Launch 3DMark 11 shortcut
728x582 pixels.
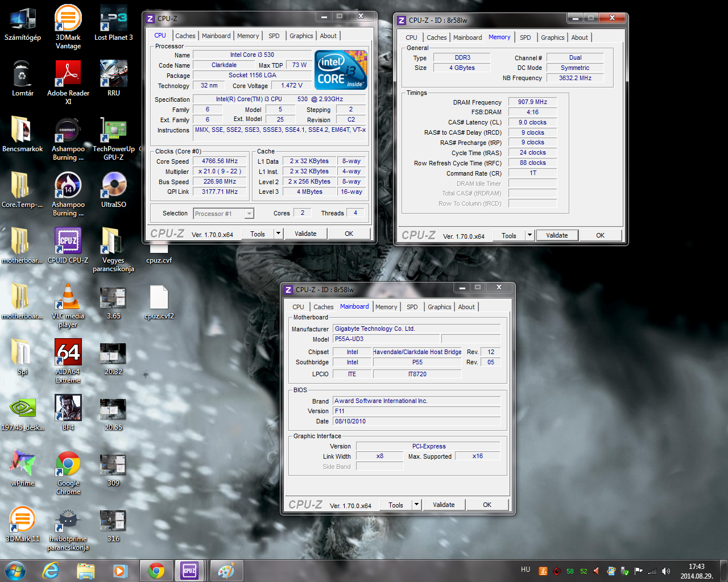[x=23, y=523]
